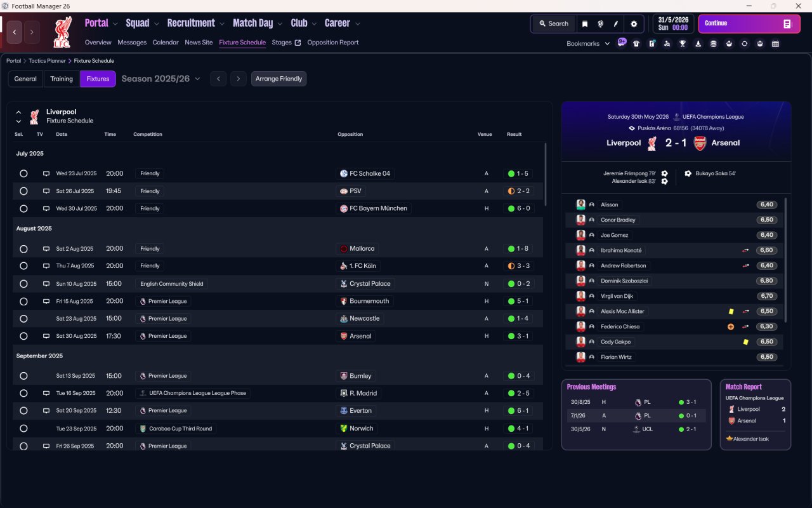Select the 1. FC Köln fixture radio button
Viewport: 812px width, 508px height.
tap(23, 266)
